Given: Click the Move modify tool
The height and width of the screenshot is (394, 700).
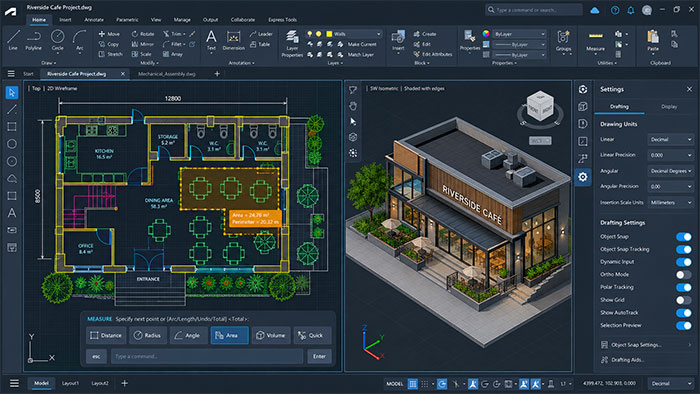Looking at the screenshot, I should (109, 34).
